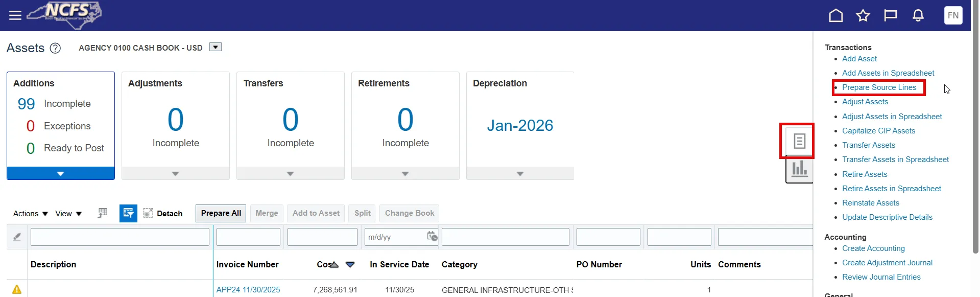This screenshot has width=980, height=297.
Task: Open the View menu
Action: [68, 213]
